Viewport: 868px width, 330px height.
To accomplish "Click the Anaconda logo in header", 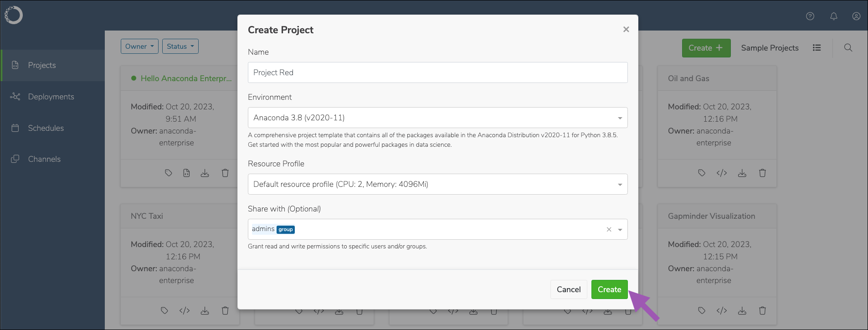I will 14,15.
